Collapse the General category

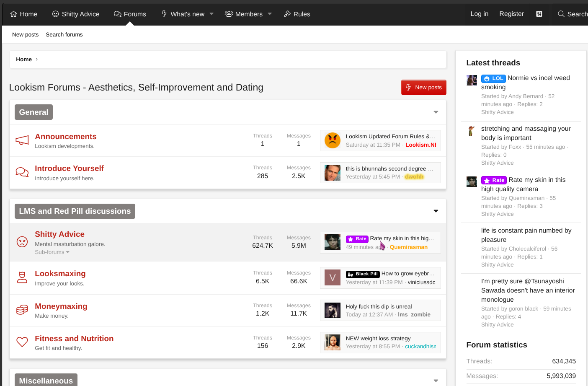click(436, 112)
